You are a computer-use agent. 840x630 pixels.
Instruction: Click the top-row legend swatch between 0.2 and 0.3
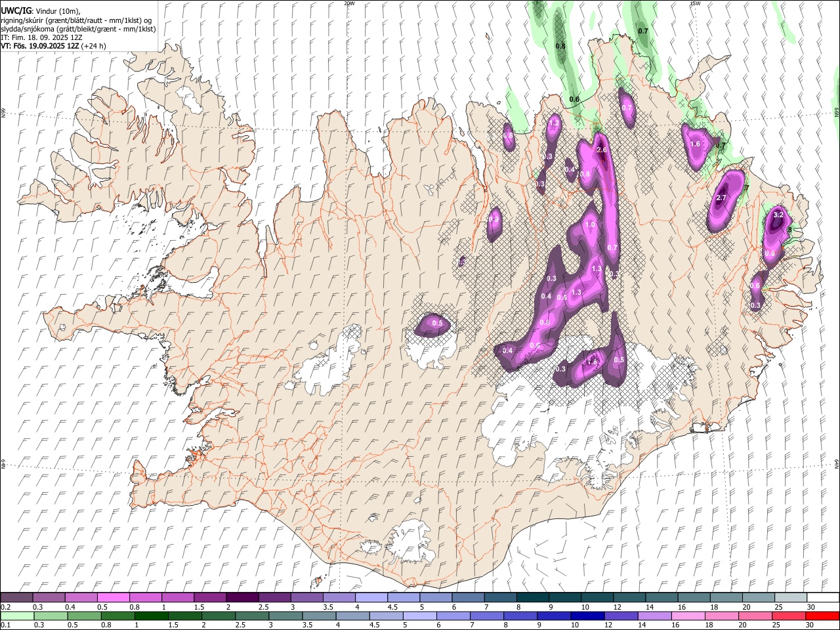(x=16, y=597)
